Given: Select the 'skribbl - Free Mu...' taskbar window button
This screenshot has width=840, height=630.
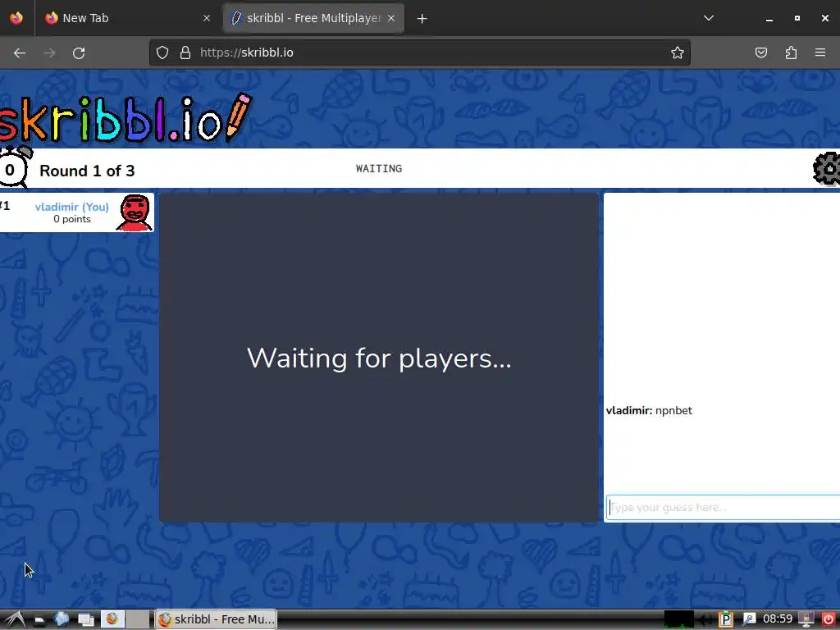Looking at the screenshot, I should [x=217, y=619].
